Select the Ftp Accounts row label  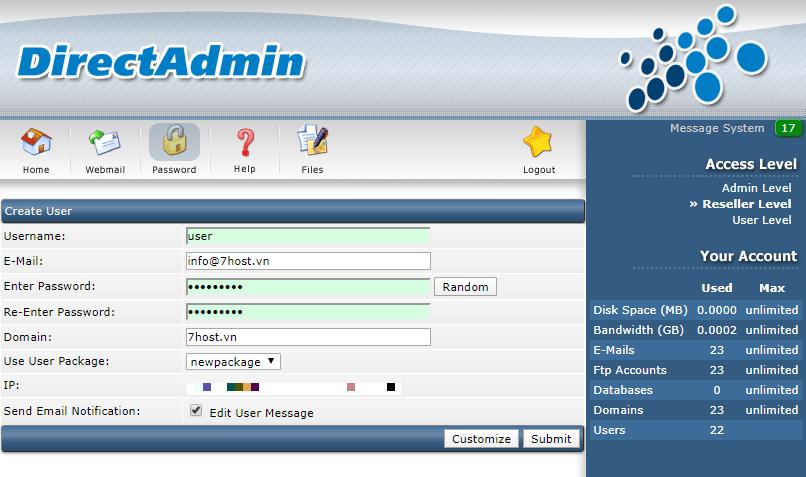tap(630, 370)
